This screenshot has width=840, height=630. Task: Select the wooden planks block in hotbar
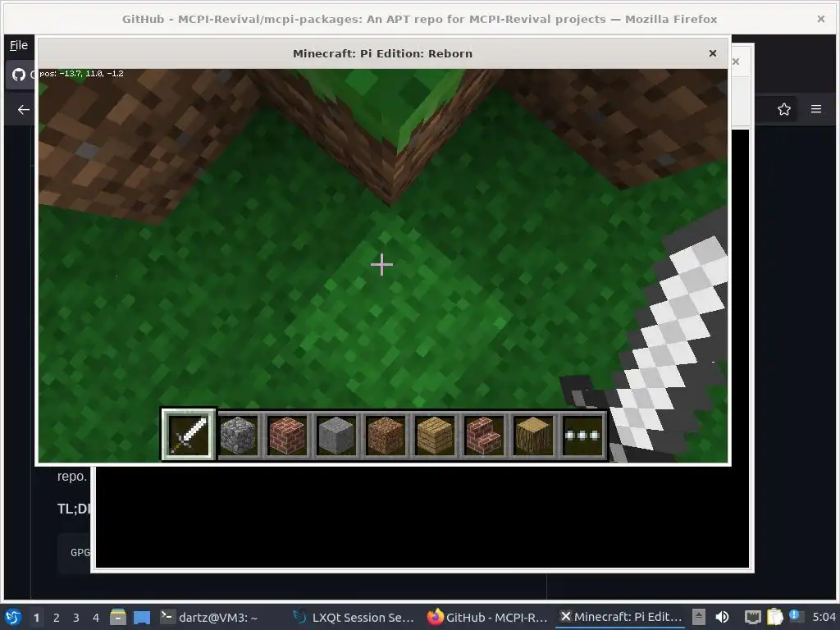coord(435,435)
